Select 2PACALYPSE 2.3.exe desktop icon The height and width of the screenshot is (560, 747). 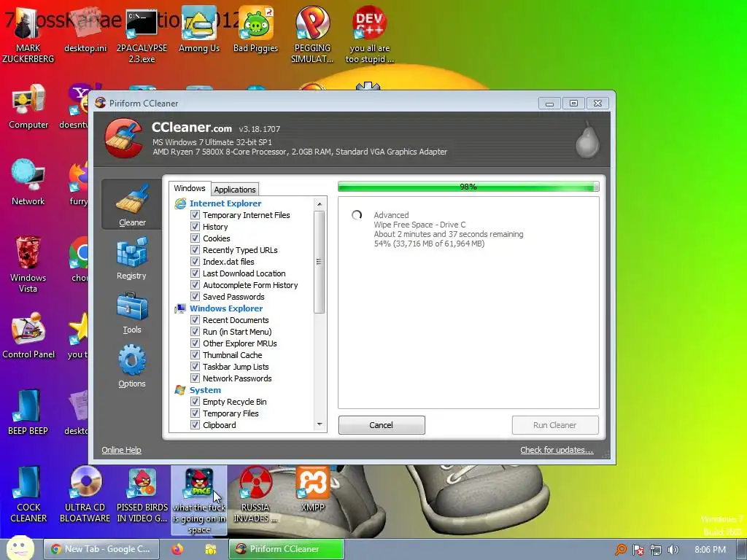142,34
